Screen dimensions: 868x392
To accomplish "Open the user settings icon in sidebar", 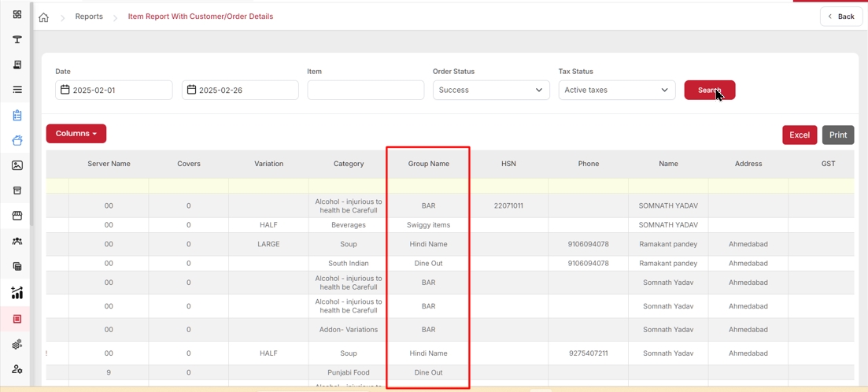I will click(x=17, y=368).
